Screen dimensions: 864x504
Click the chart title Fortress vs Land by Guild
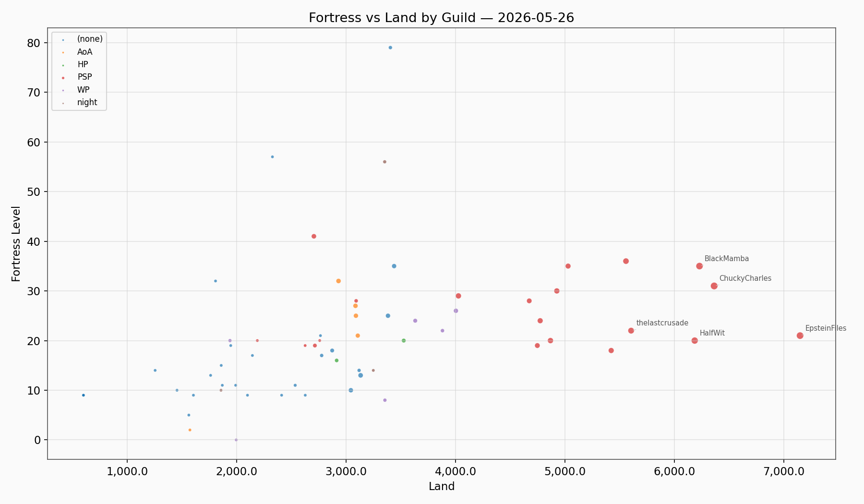tap(441, 18)
